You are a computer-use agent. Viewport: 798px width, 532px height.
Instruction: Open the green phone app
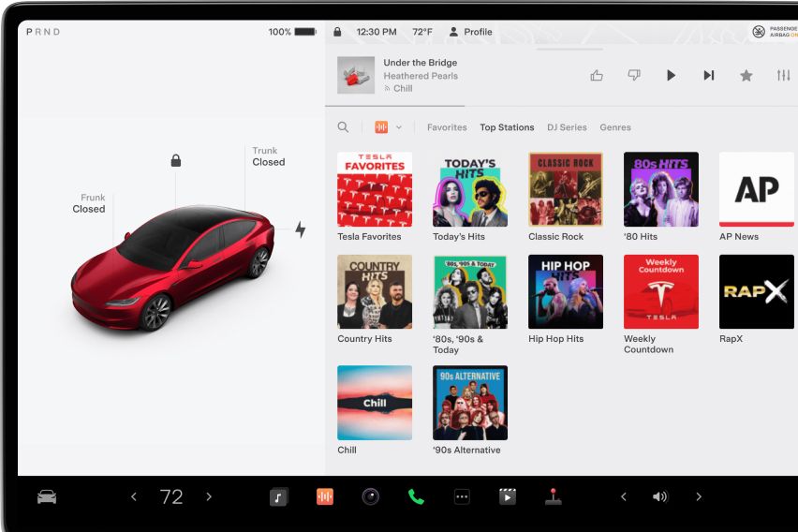416,497
